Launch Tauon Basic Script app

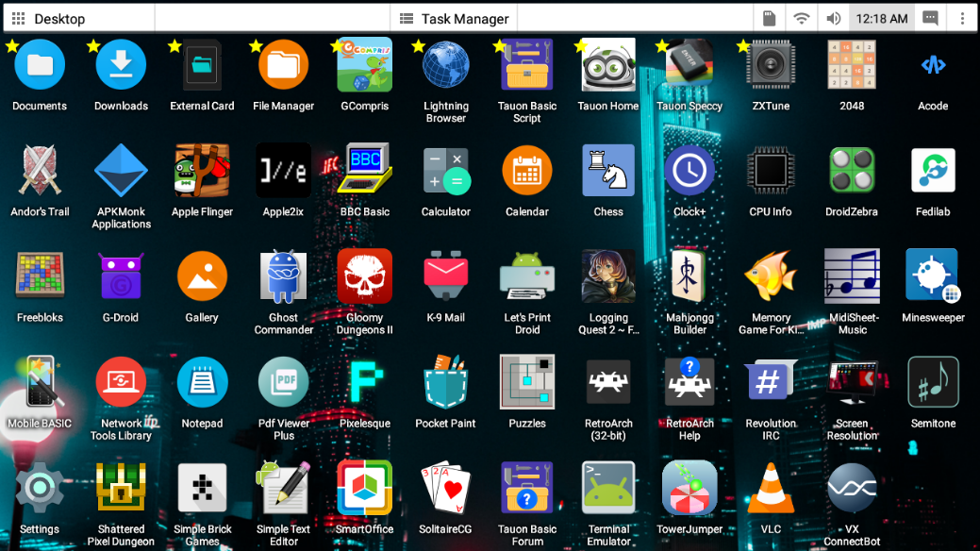click(x=527, y=65)
